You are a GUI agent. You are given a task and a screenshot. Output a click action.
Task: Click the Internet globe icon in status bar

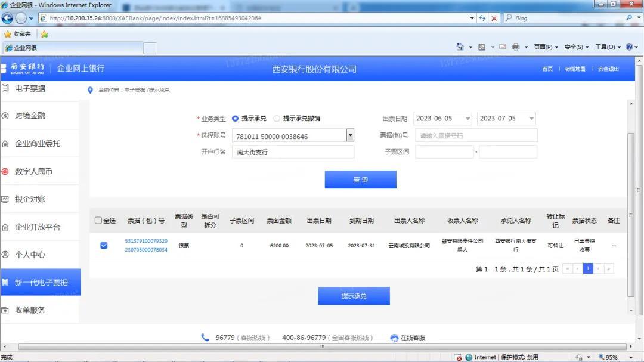tap(469, 357)
